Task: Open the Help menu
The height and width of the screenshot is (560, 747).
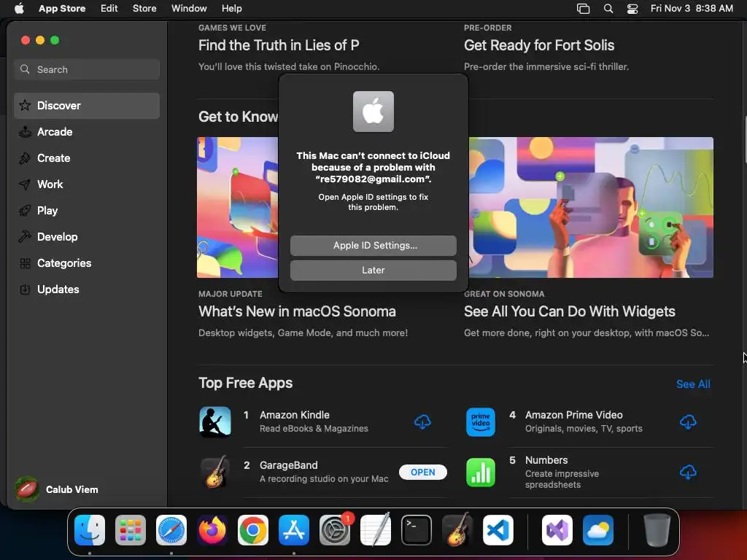Action: [231, 9]
